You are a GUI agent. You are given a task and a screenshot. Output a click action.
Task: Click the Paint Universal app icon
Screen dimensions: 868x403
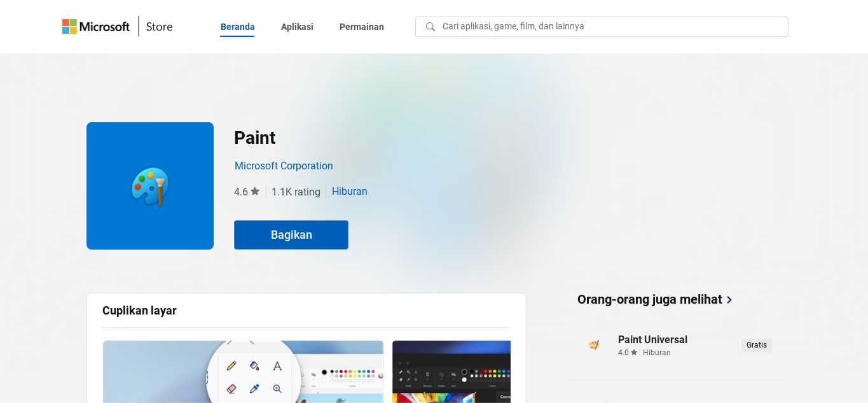(594, 345)
